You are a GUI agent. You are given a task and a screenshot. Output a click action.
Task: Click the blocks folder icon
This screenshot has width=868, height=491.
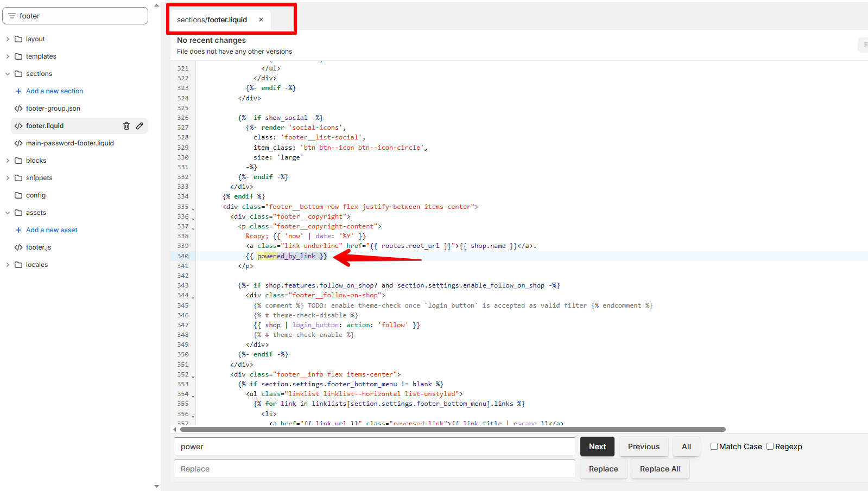click(18, 161)
